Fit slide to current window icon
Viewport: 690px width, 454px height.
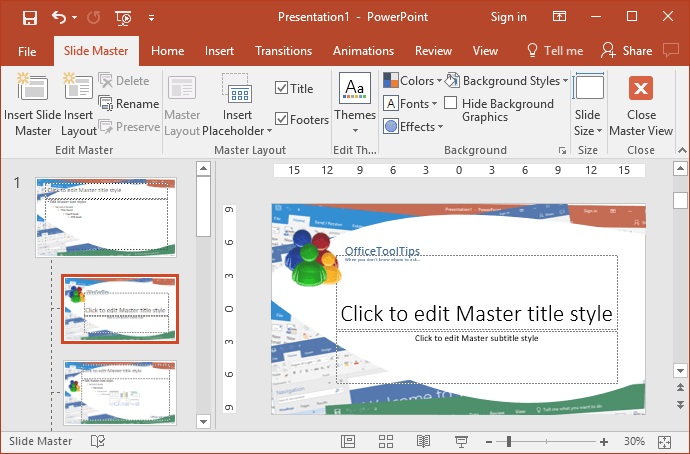[x=664, y=442]
